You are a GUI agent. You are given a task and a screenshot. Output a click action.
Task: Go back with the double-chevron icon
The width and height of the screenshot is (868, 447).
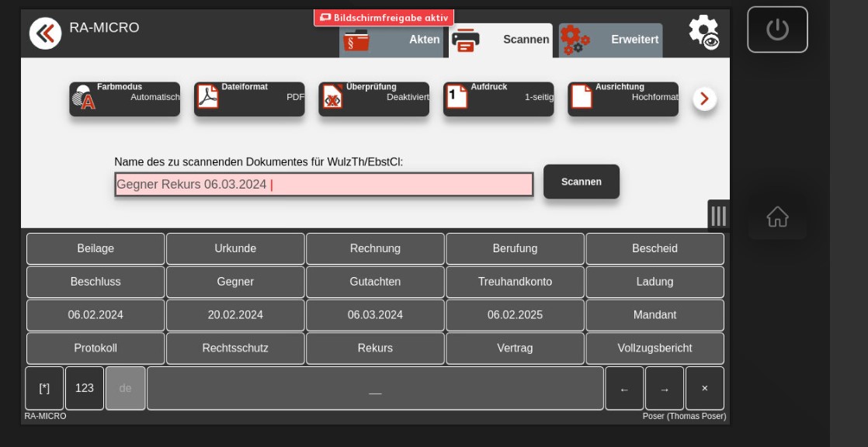[45, 33]
